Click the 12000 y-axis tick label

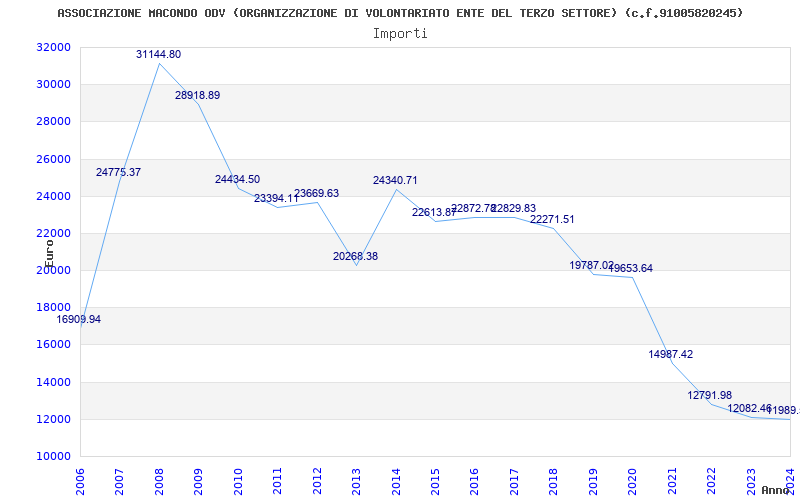pyautogui.click(x=53, y=419)
